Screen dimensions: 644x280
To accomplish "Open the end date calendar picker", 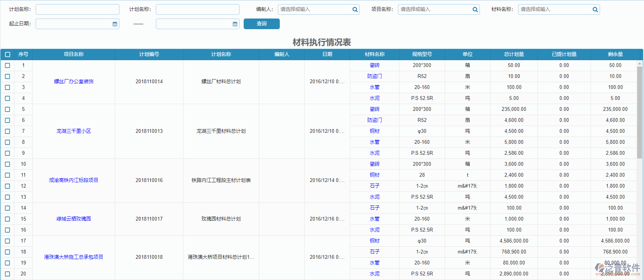I will point(235,24).
